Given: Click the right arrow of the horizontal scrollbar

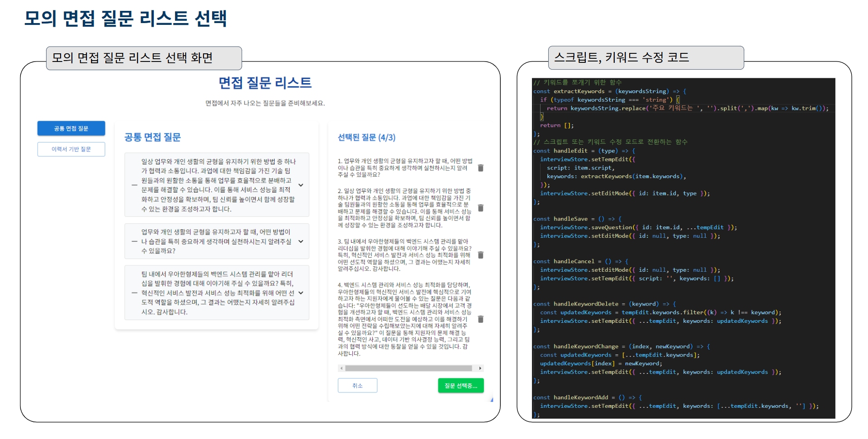Looking at the screenshot, I should click(x=480, y=368).
